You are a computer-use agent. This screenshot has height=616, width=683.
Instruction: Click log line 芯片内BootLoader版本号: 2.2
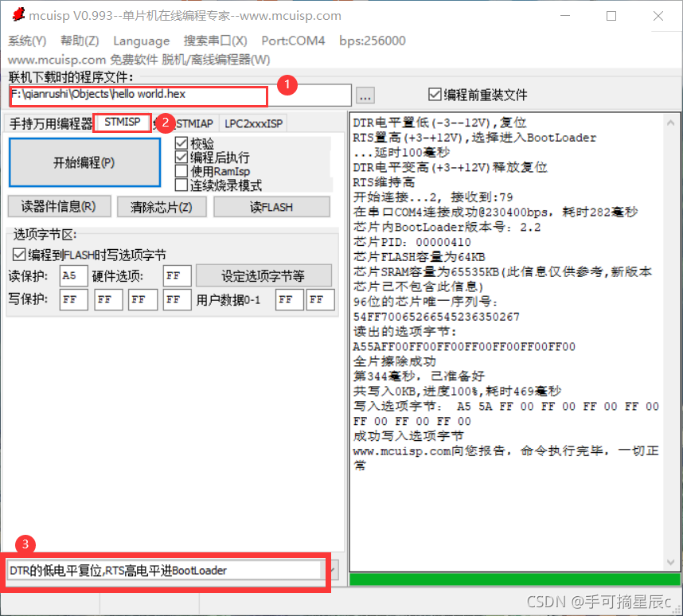click(x=447, y=227)
